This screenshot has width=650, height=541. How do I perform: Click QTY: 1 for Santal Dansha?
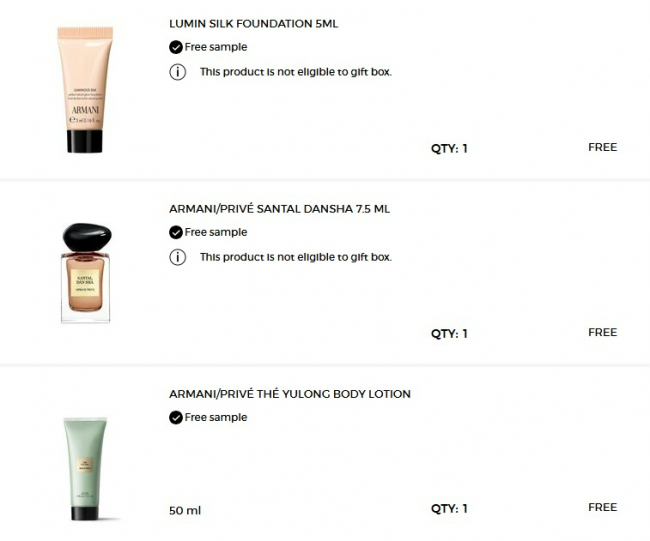tap(449, 333)
